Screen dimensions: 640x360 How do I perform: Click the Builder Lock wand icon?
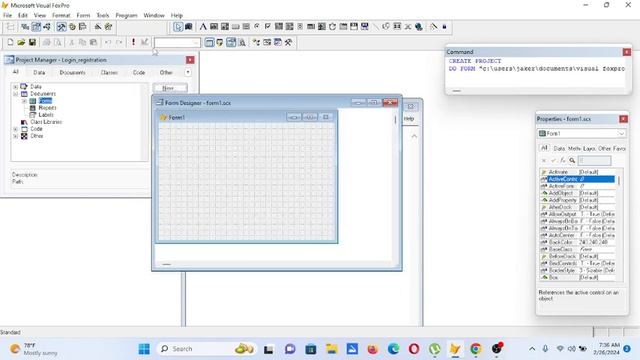(x=433, y=27)
